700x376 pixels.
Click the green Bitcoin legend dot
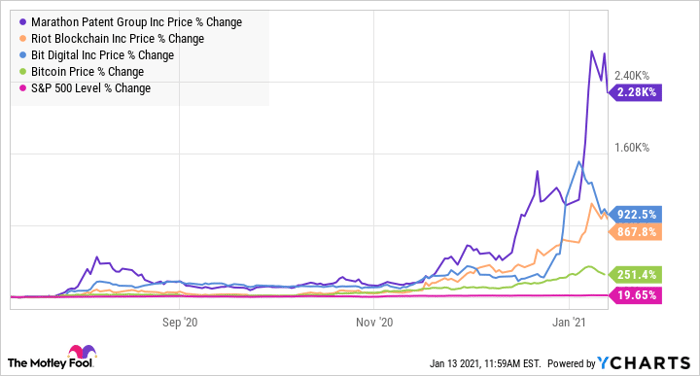point(23,71)
